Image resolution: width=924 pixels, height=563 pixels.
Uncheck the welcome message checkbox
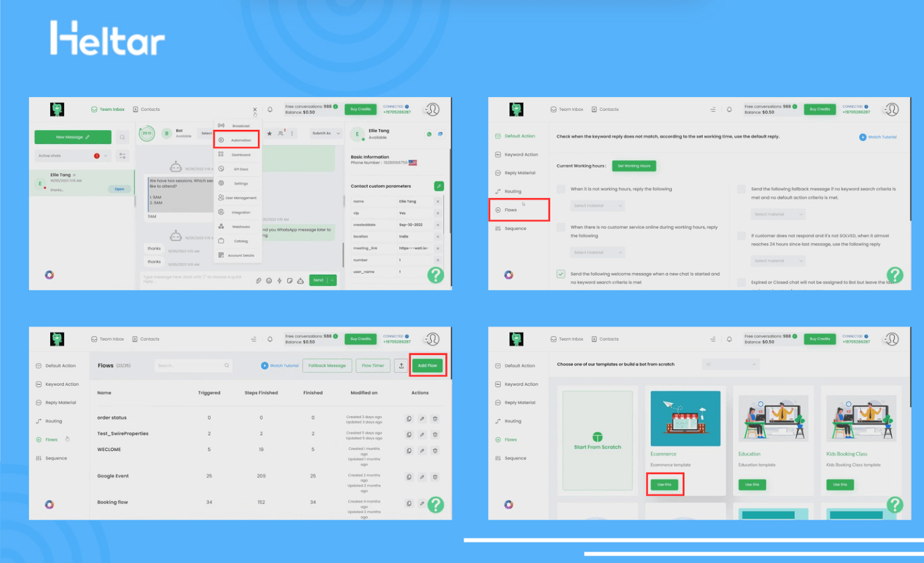click(x=561, y=274)
